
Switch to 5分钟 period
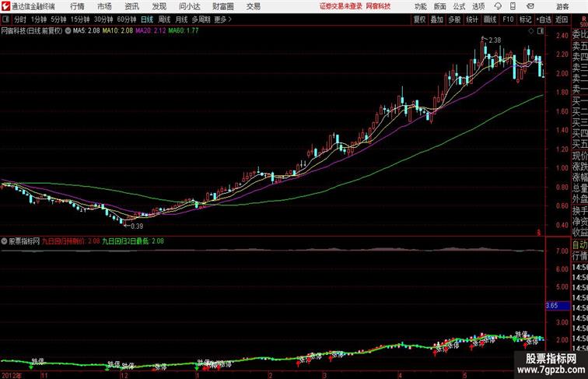[x=58, y=19]
